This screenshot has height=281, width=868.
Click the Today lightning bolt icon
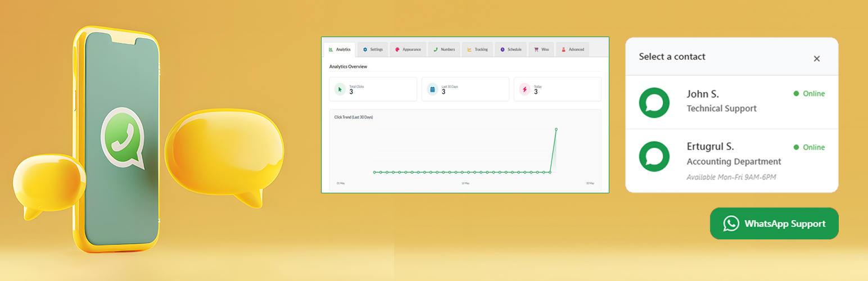click(x=525, y=89)
